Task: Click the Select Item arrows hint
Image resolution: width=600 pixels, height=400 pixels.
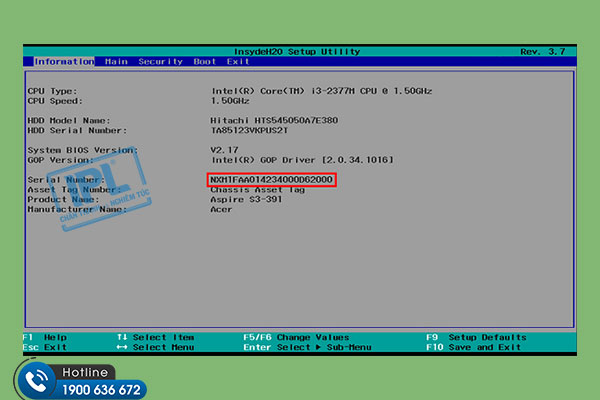Action: 155,337
